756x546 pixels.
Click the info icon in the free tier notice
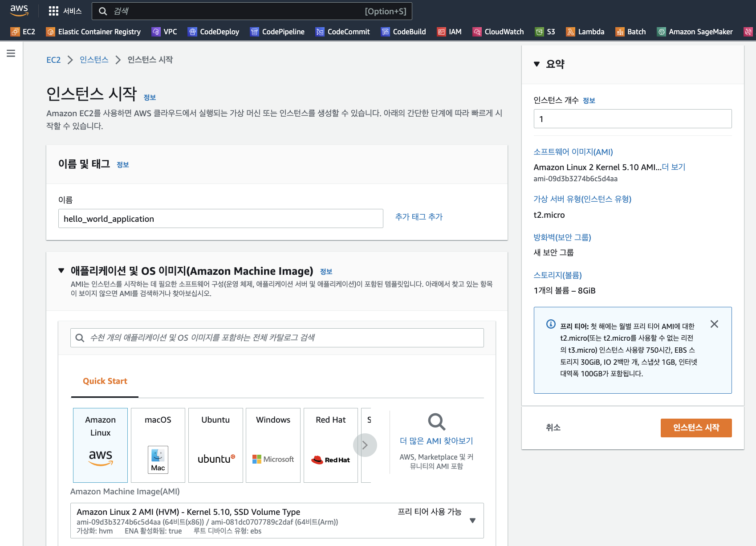click(551, 324)
